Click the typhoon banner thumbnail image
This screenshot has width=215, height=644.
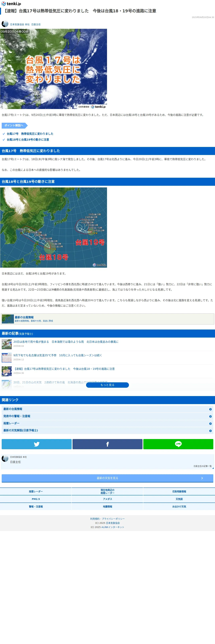8,319
